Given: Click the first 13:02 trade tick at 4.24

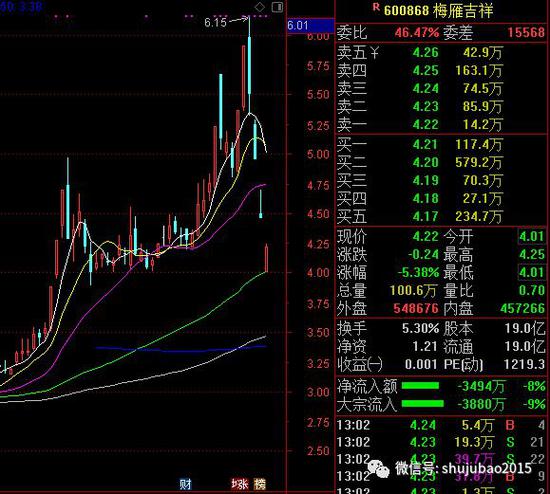Looking at the screenshot, I should (441, 425).
